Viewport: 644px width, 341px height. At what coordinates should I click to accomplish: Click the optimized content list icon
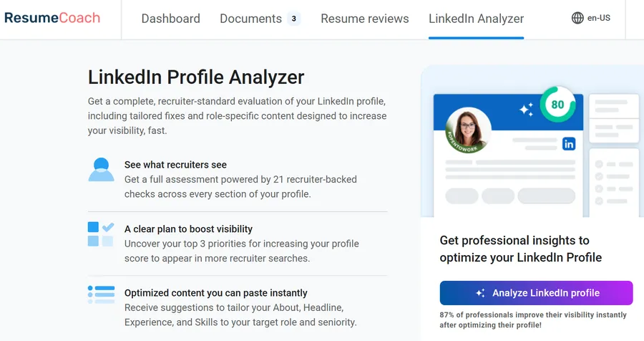tap(101, 294)
